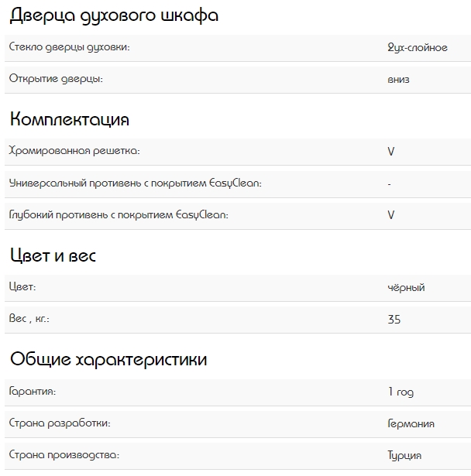Click the 'Комплектация' section heading
The height and width of the screenshot is (476, 471).
[x=69, y=120]
